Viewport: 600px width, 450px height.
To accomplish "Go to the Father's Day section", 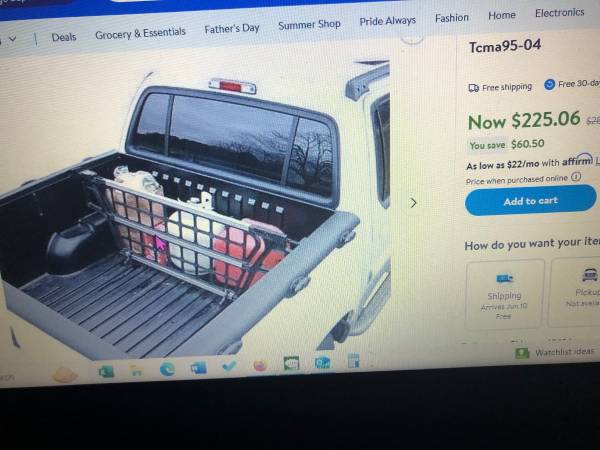I will (232, 29).
